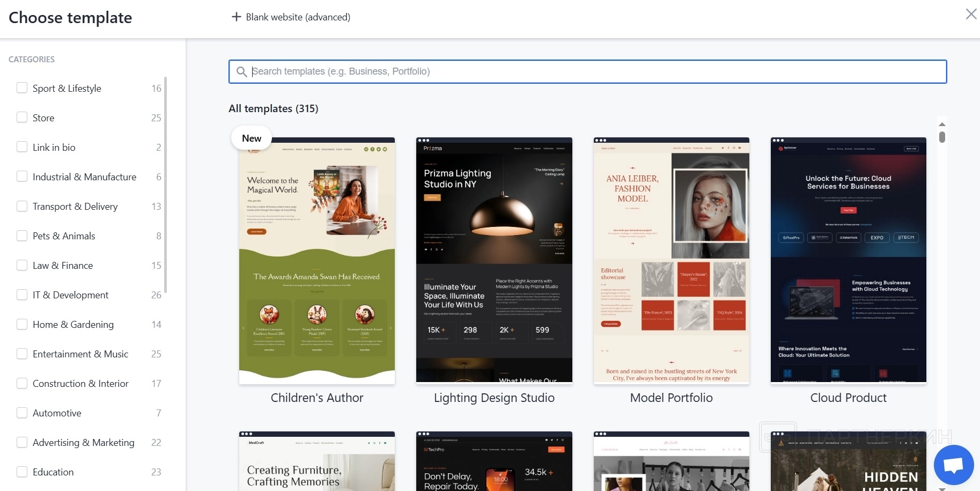Click the template list scrollbar thumb
Image resolution: width=980 pixels, height=491 pixels.
click(942, 137)
